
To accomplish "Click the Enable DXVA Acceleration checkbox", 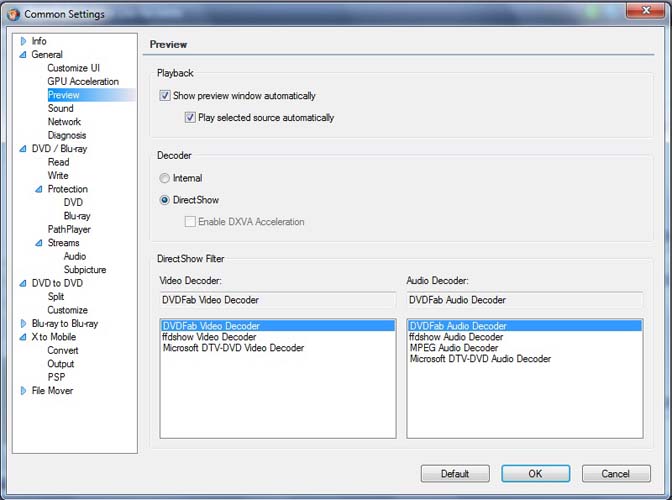I will pos(190,222).
